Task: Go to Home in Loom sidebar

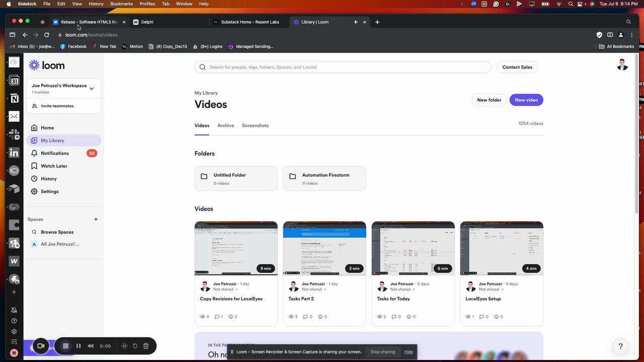Action: pos(64,128)
